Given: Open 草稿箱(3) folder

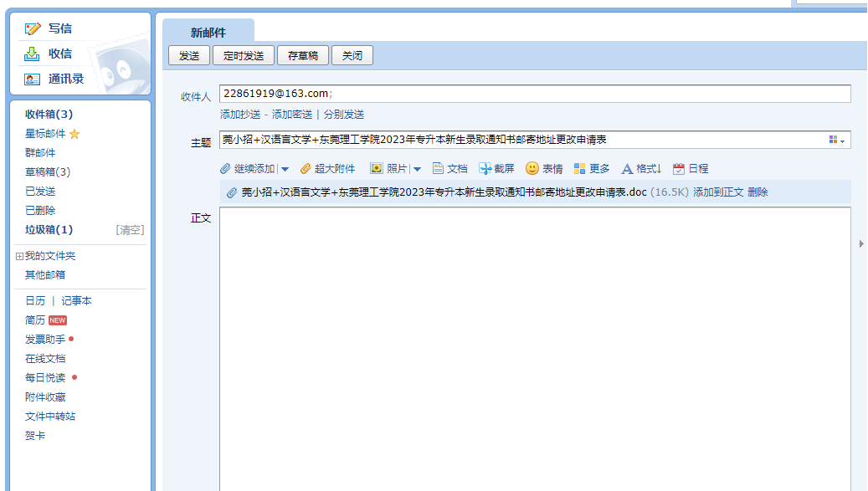Looking at the screenshot, I should coord(48,172).
